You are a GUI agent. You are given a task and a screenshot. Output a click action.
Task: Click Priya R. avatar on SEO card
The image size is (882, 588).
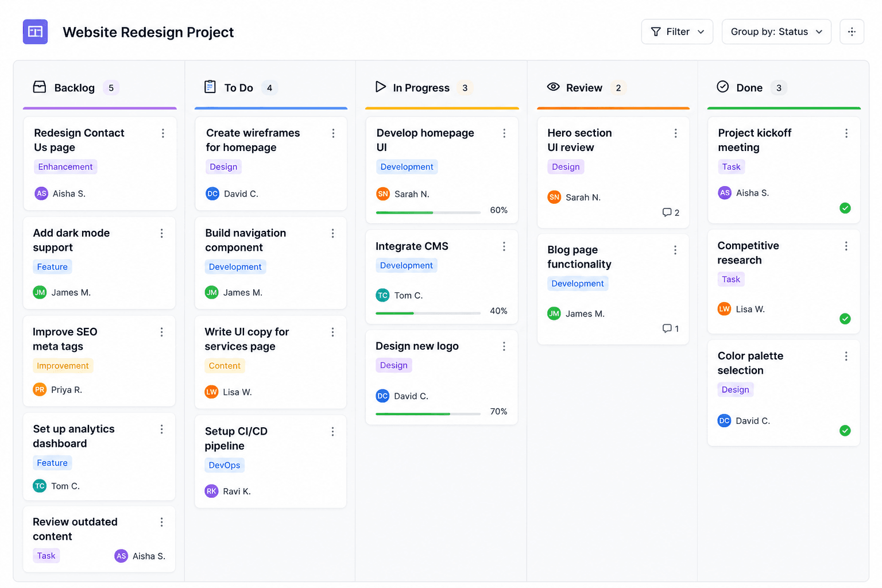[x=40, y=389]
